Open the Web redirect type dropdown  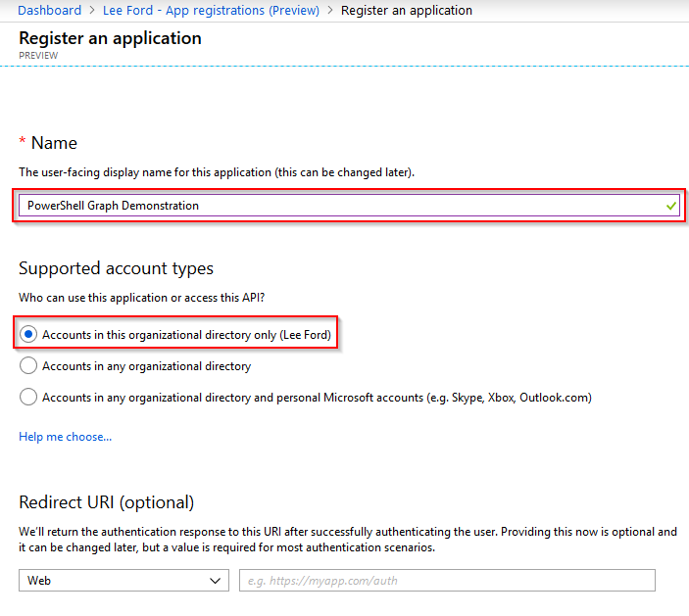(123, 581)
